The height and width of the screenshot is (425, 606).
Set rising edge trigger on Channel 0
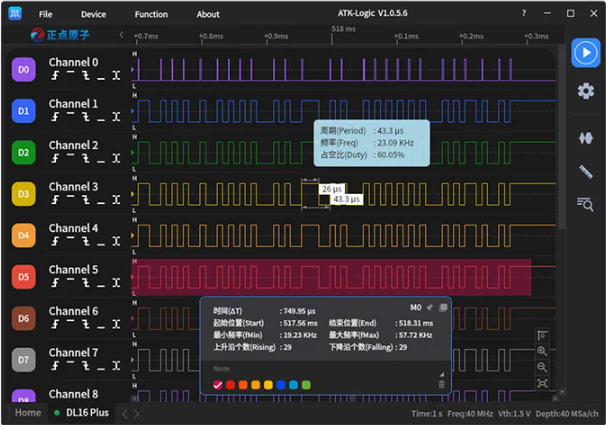click(57, 76)
